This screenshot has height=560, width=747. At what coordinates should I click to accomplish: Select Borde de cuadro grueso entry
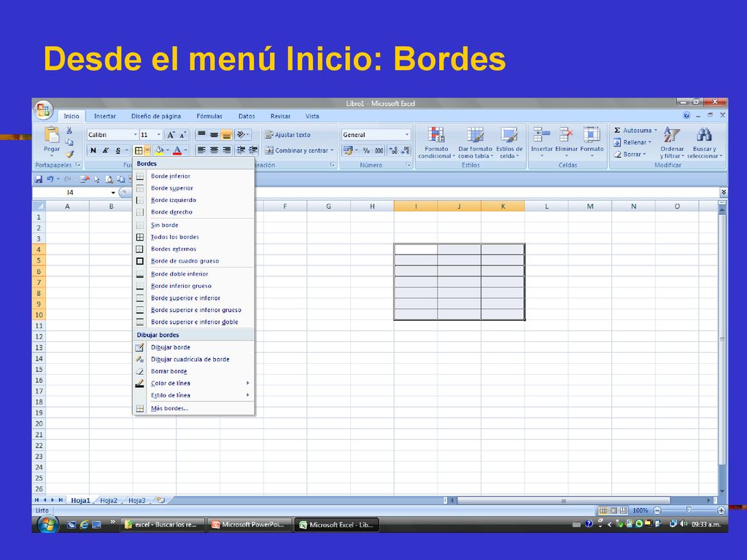(x=193, y=261)
